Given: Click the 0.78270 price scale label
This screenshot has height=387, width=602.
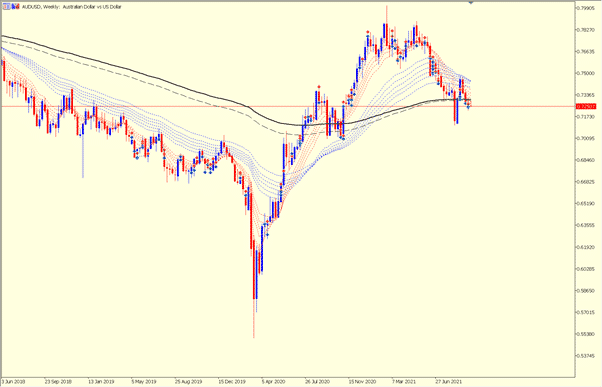Looking at the screenshot, I should 586,30.
